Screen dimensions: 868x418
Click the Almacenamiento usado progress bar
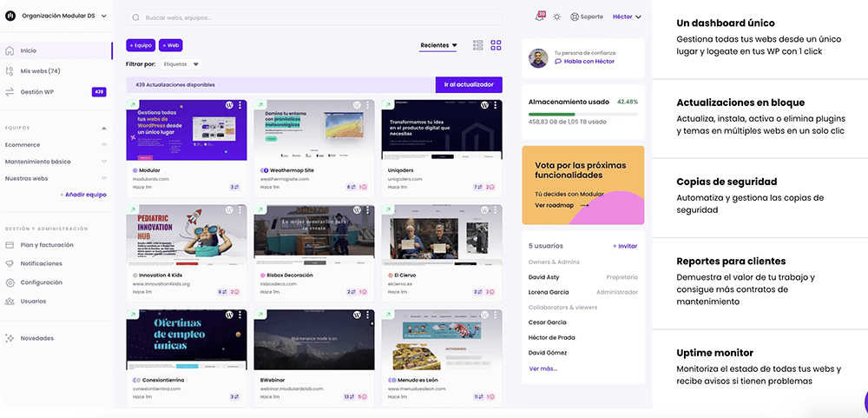(x=583, y=114)
